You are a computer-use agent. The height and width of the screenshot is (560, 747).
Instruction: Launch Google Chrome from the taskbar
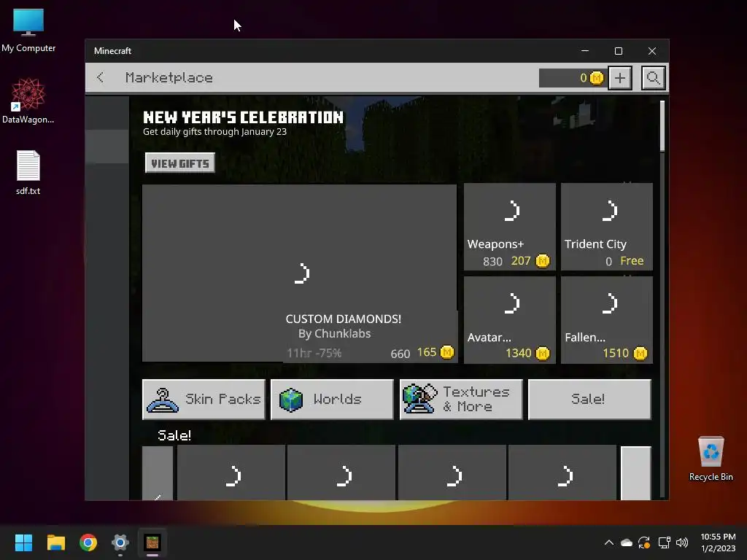pyautogui.click(x=88, y=542)
